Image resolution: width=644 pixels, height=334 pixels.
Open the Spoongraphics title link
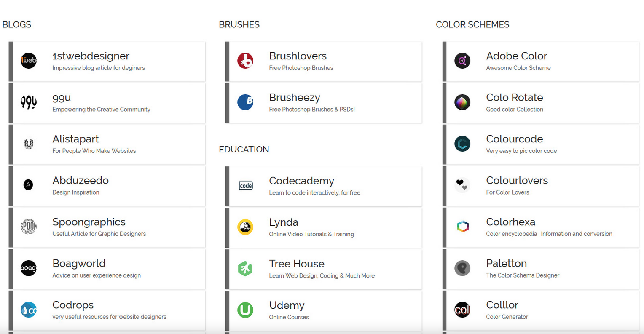click(89, 222)
